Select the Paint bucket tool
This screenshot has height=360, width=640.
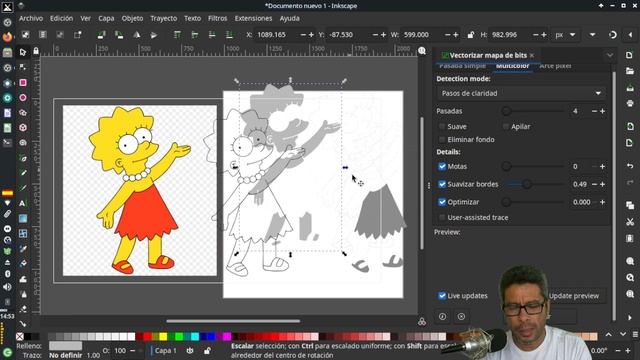(23, 263)
